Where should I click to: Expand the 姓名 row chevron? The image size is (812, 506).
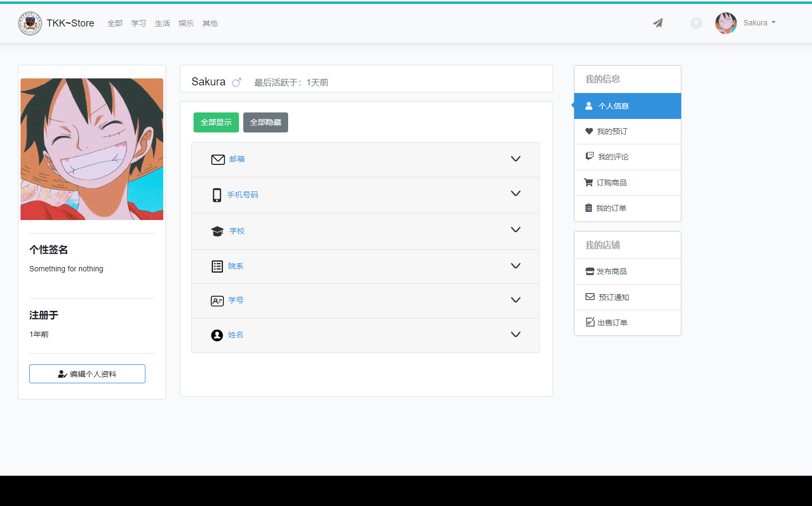pyautogui.click(x=516, y=335)
